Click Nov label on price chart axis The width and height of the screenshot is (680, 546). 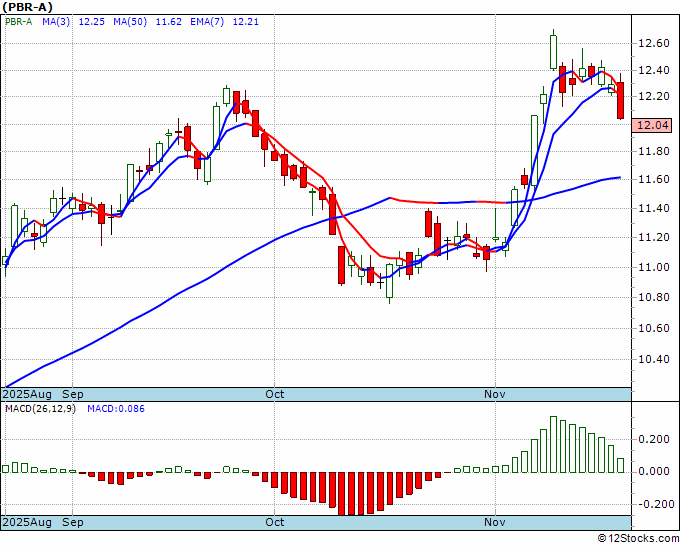point(495,394)
